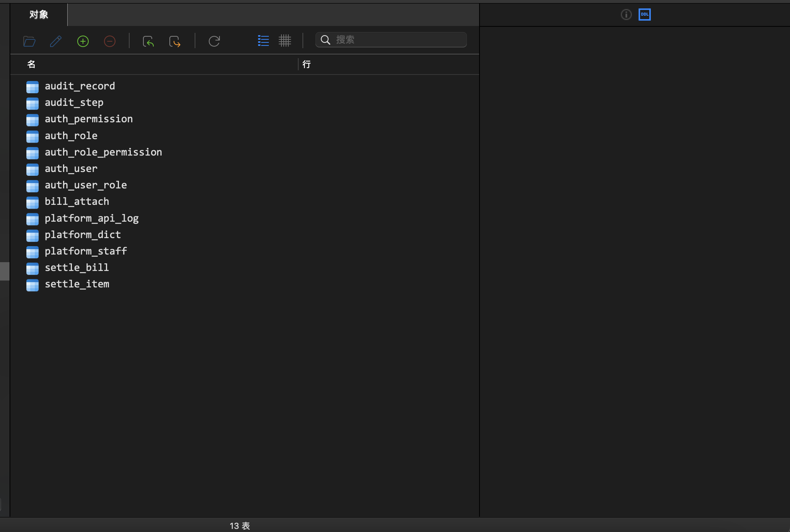Enable list view mode
Viewport: 790px width, 532px height.
point(263,41)
